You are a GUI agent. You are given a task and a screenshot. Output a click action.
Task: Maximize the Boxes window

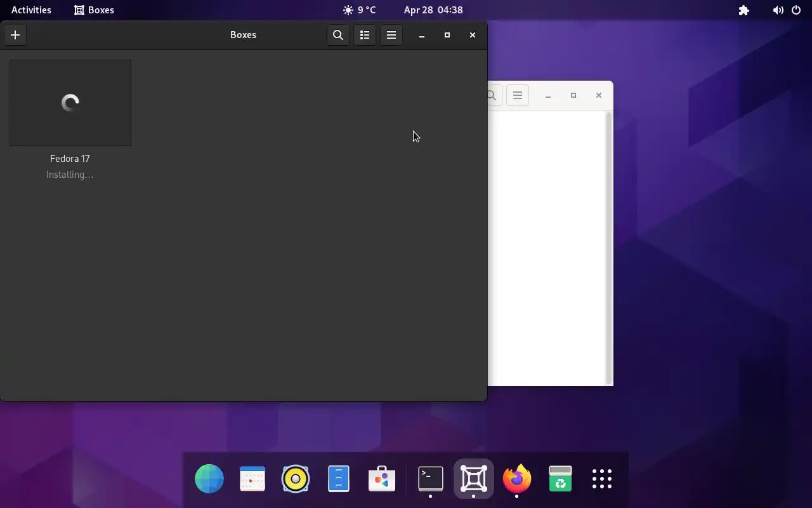(447, 35)
